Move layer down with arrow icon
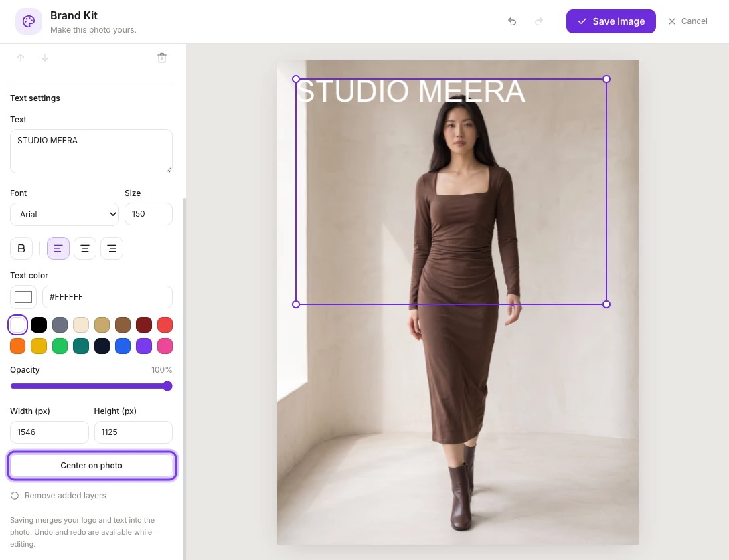This screenshot has height=560, width=729. (x=45, y=58)
